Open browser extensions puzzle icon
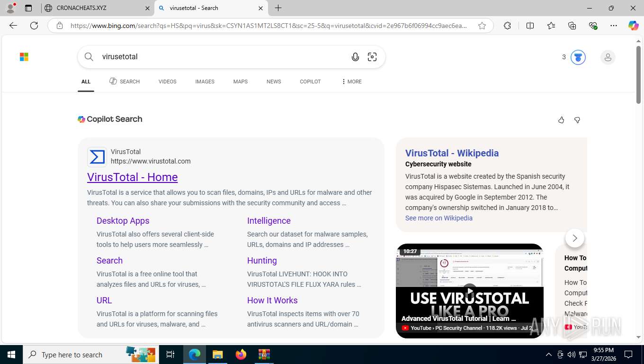The width and height of the screenshot is (644, 364). [x=507, y=26]
